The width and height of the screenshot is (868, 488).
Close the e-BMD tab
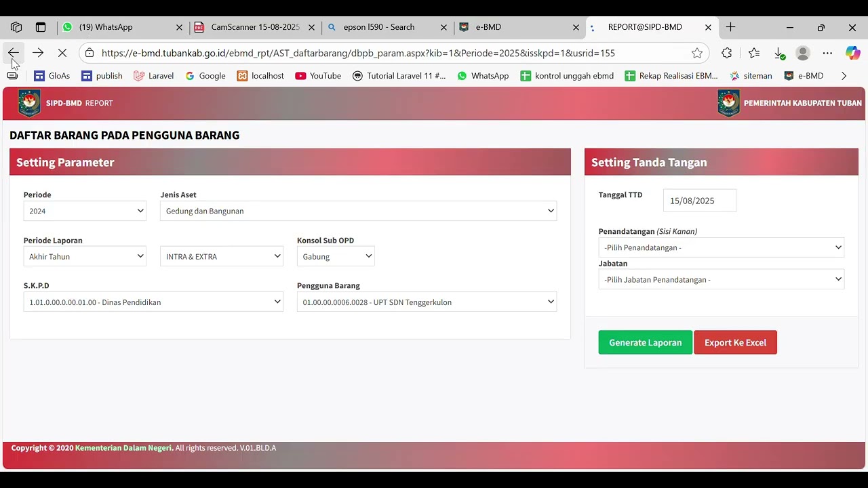click(x=576, y=27)
